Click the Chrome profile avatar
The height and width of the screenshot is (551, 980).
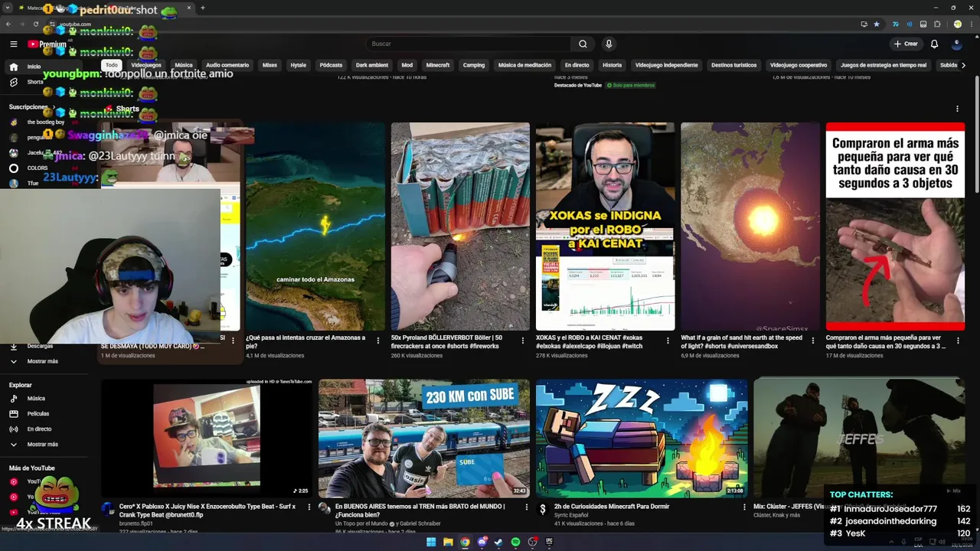click(x=957, y=24)
